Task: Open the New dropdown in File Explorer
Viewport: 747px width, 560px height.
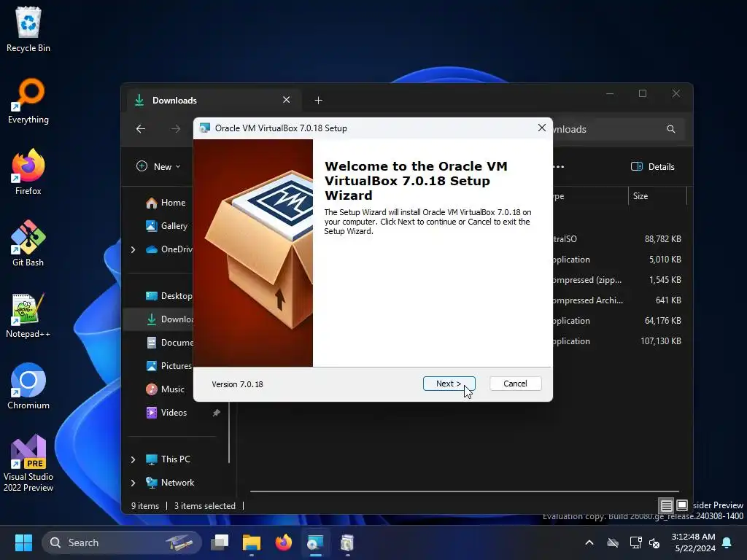Action: (158, 167)
